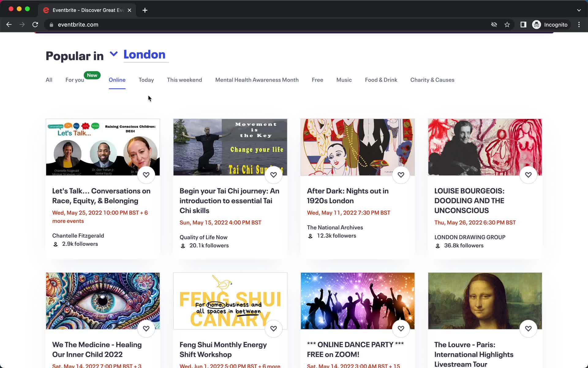Image resolution: width=588 pixels, height=368 pixels.
Task: Switch to the Music tab
Action: pyautogui.click(x=344, y=80)
